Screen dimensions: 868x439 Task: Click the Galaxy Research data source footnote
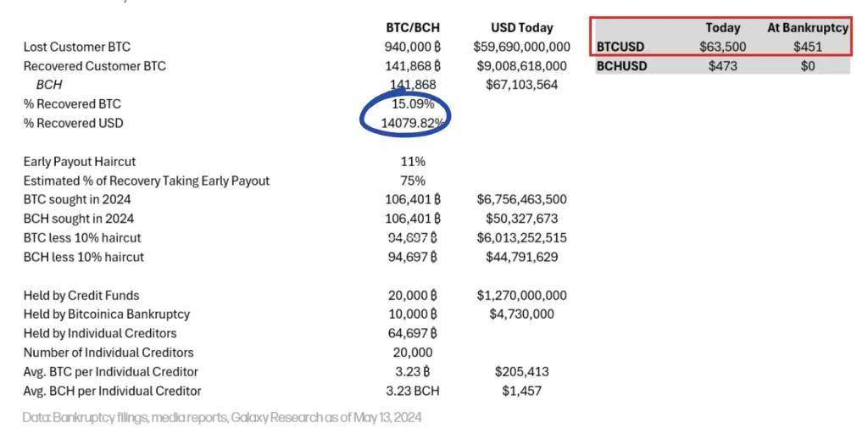222,417
